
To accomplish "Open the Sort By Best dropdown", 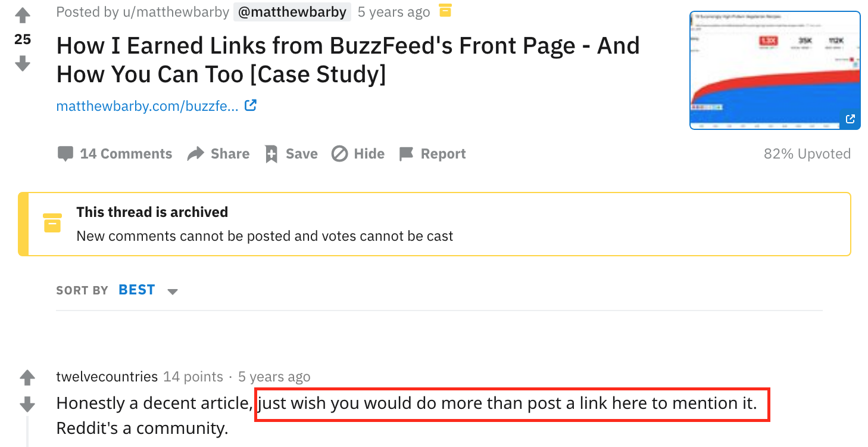I will [x=137, y=290].
